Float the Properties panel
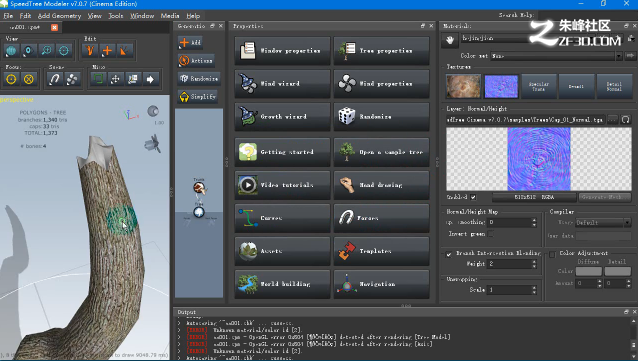This screenshot has width=638, height=361. [x=423, y=26]
